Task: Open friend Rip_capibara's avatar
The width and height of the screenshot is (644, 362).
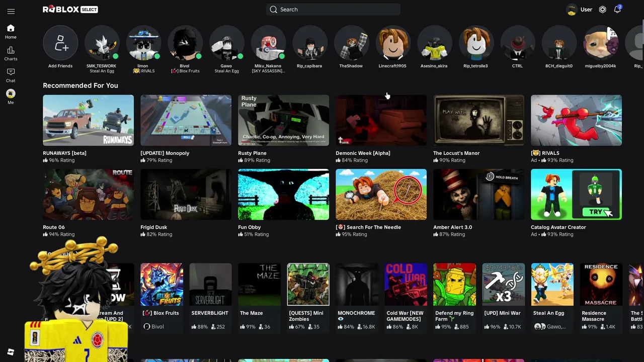Action: click(x=309, y=43)
